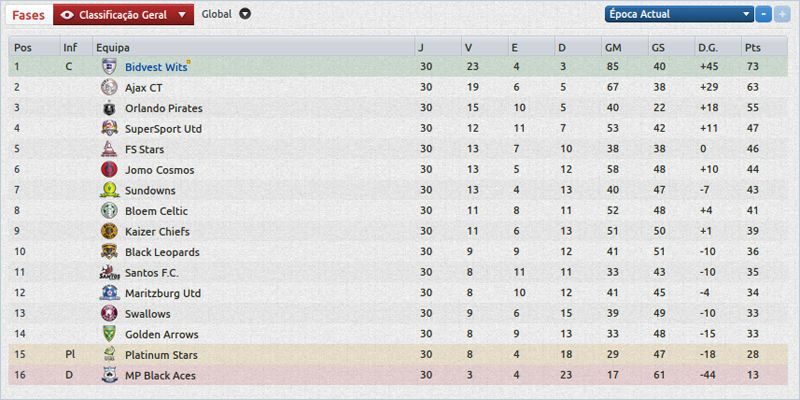
Task: Open the Platinum Stars team name
Action: click(161, 355)
